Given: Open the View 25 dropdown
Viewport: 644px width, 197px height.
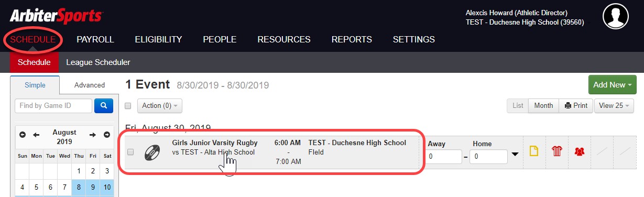Looking at the screenshot, I should pyautogui.click(x=614, y=105).
